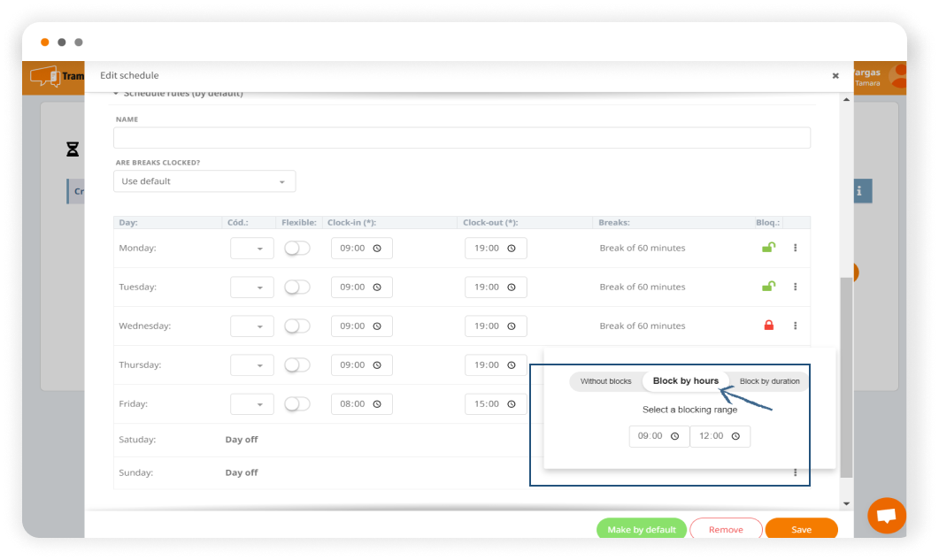Switch to 'Block by duration' tab

coord(769,381)
